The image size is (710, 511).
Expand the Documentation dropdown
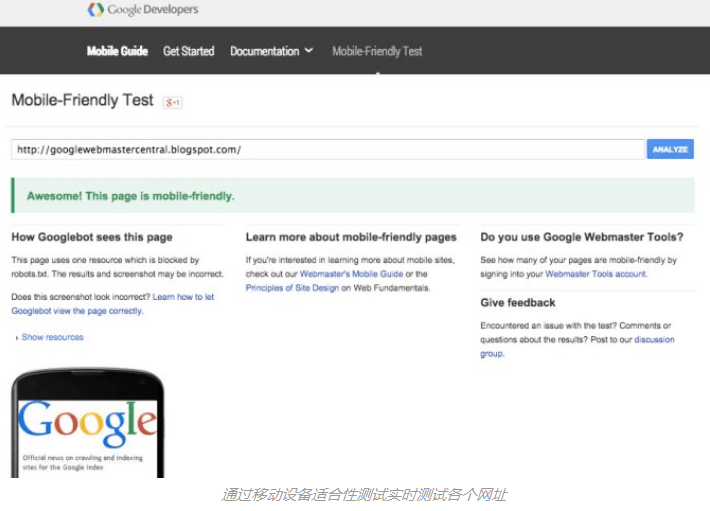pyautogui.click(x=271, y=51)
